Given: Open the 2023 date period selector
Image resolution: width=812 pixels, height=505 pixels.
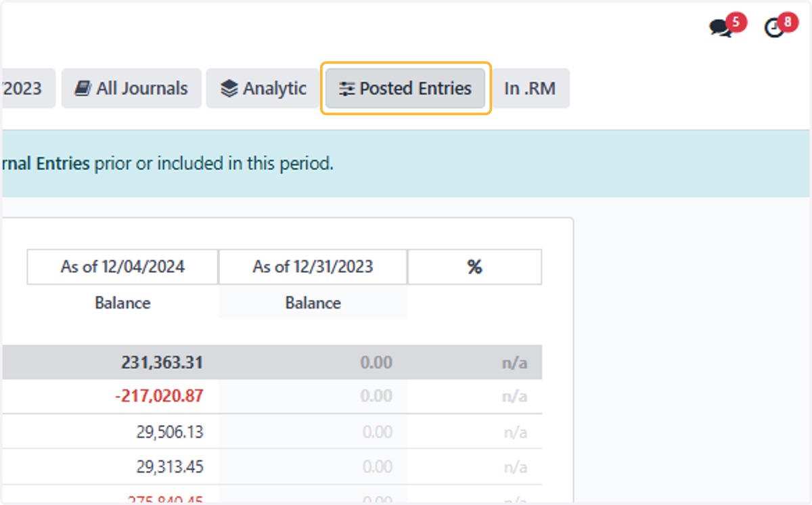Looking at the screenshot, I should 27,88.
